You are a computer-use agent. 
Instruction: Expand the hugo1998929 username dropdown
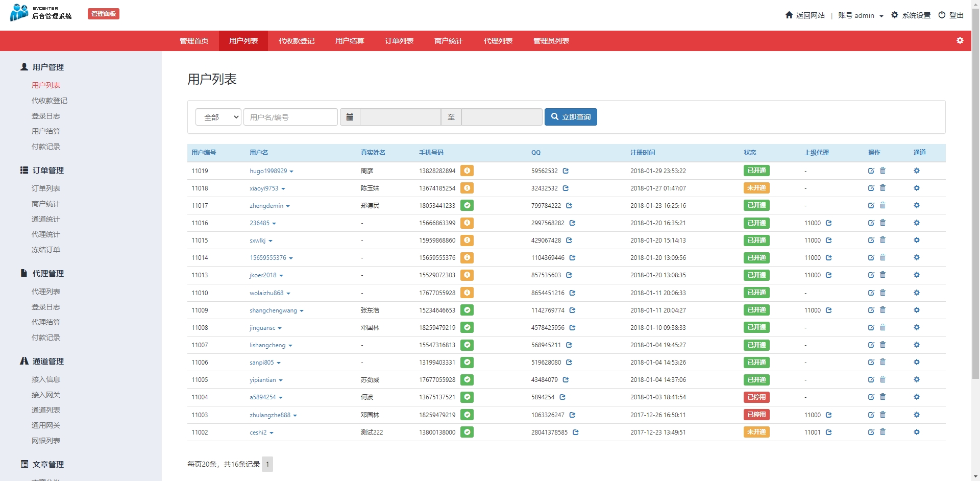point(291,172)
